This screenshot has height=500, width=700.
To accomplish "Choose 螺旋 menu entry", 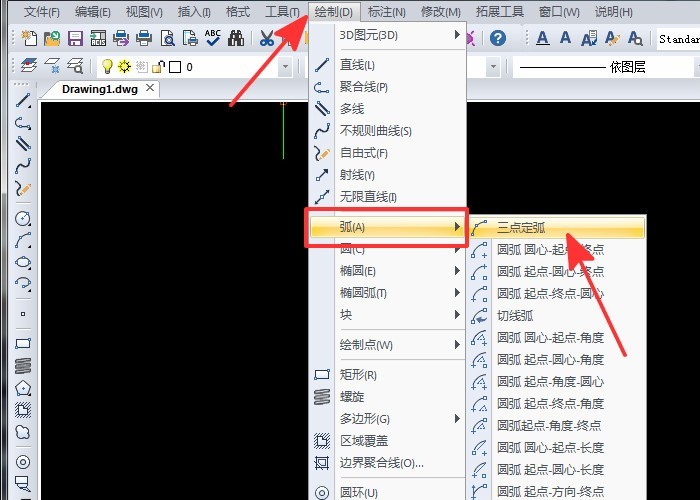I will tap(388, 396).
